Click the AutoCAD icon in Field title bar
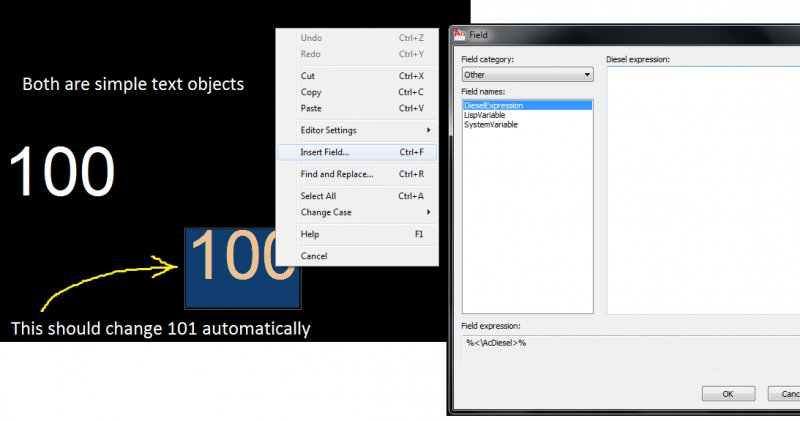Viewport: 800px width, 421px height. pos(460,34)
